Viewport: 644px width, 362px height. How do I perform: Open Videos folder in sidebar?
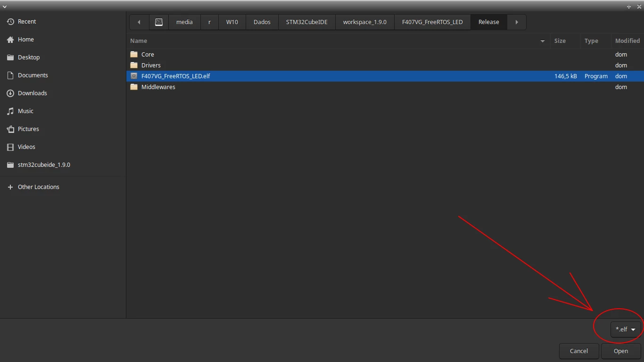[x=63, y=147]
